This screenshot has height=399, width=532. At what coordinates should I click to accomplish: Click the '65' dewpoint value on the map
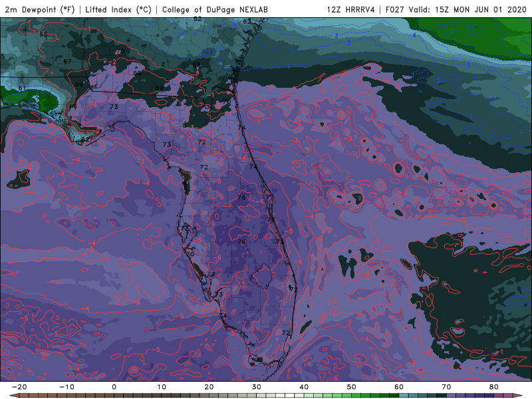tap(43, 35)
